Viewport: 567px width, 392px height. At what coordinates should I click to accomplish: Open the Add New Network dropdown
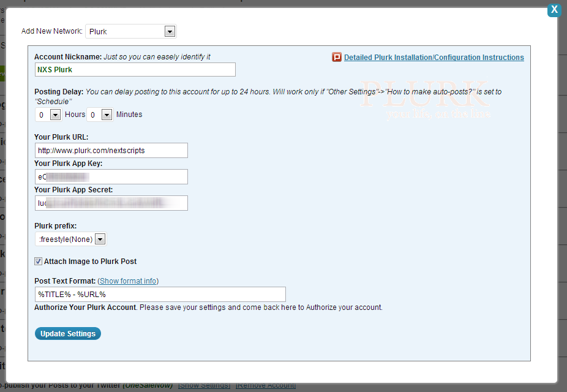[x=131, y=31]
